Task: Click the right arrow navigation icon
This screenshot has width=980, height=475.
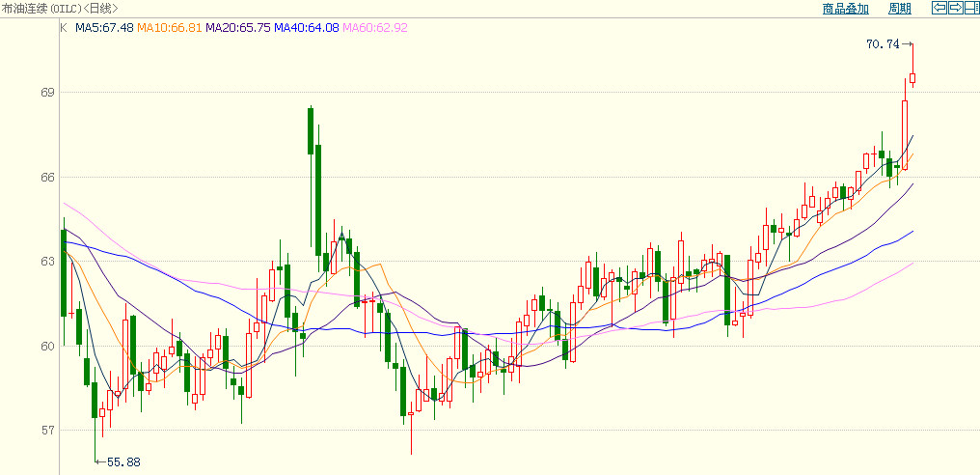Action: pos(955,8)
